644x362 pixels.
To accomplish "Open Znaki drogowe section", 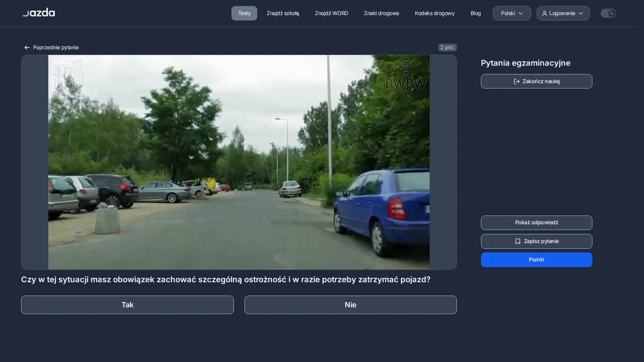I will [382, 13].
